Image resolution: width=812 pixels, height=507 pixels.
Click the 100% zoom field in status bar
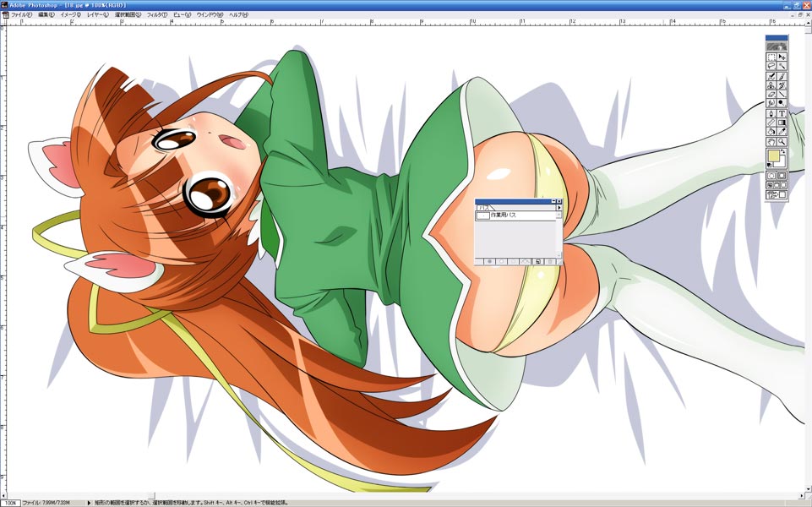tap(10, 502)
